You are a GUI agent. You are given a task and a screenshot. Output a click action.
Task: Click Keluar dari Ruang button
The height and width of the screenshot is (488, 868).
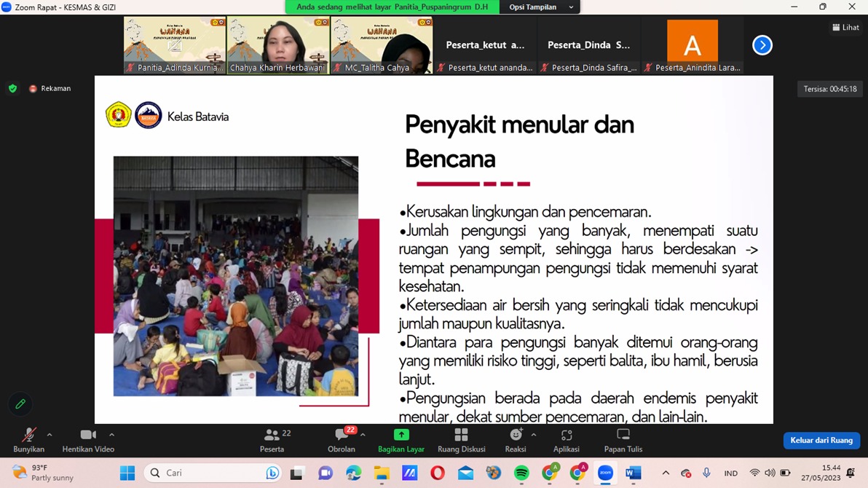tap(821, 441)
